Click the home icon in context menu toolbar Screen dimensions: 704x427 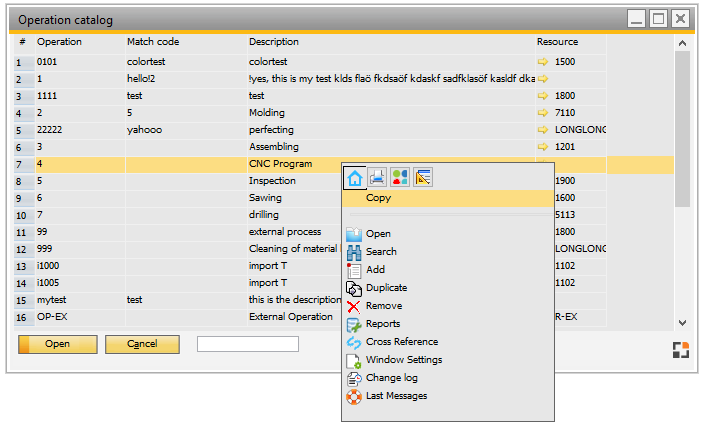pos(355,177)
